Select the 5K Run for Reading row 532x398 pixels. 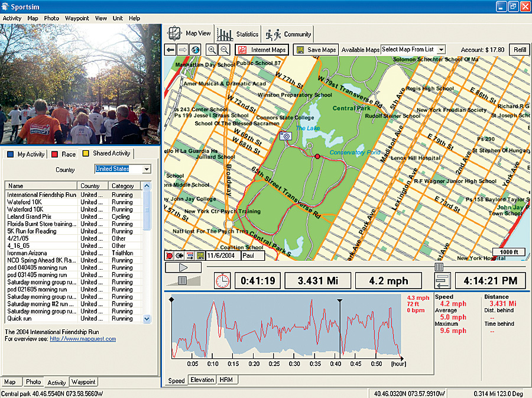74,231
